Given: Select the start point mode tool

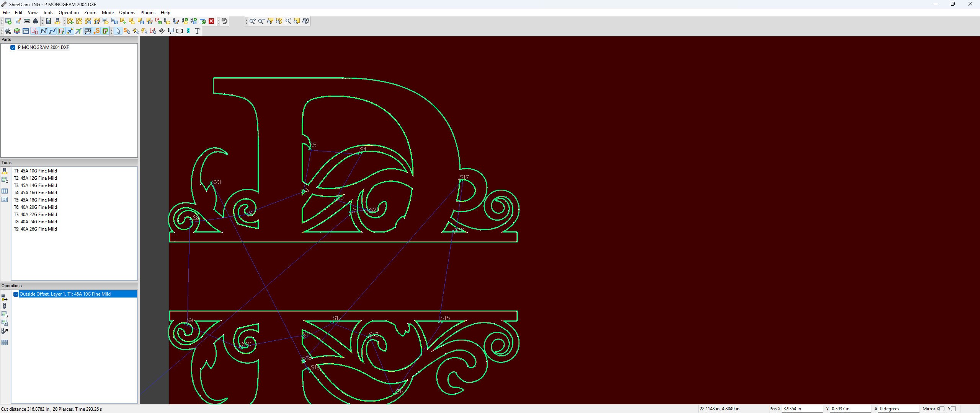Looking at the screenshot, I should [x=127, y=31].
